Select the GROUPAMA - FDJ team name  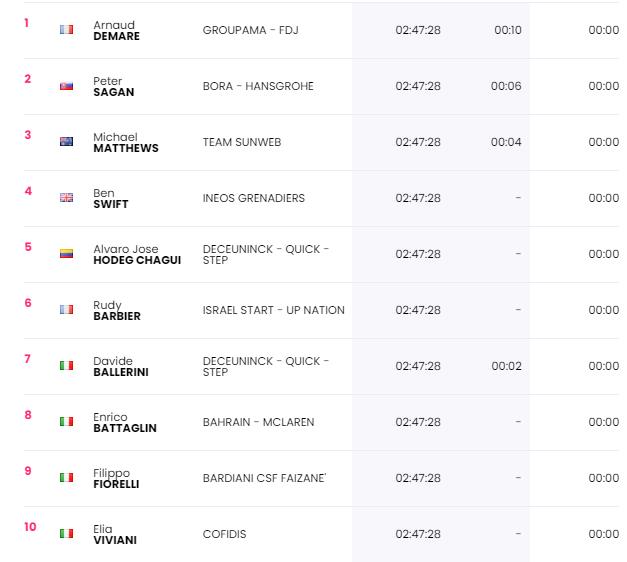[x=250, y=30]
